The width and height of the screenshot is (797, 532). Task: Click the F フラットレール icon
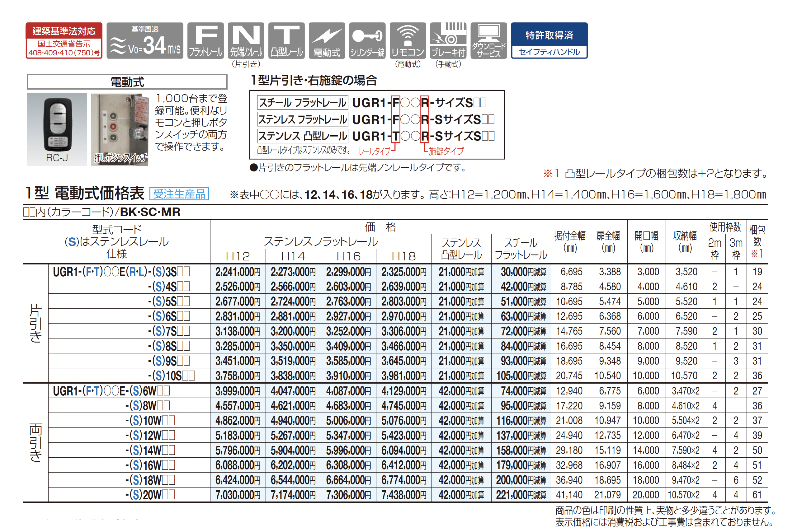point(205,40)
